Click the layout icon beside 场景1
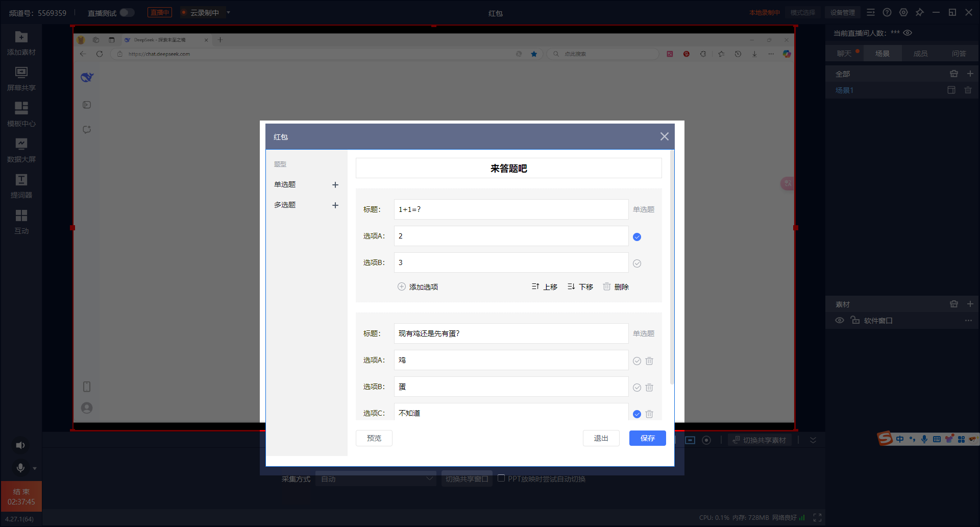This screenshot has width=980, height=527. [951, 90]
